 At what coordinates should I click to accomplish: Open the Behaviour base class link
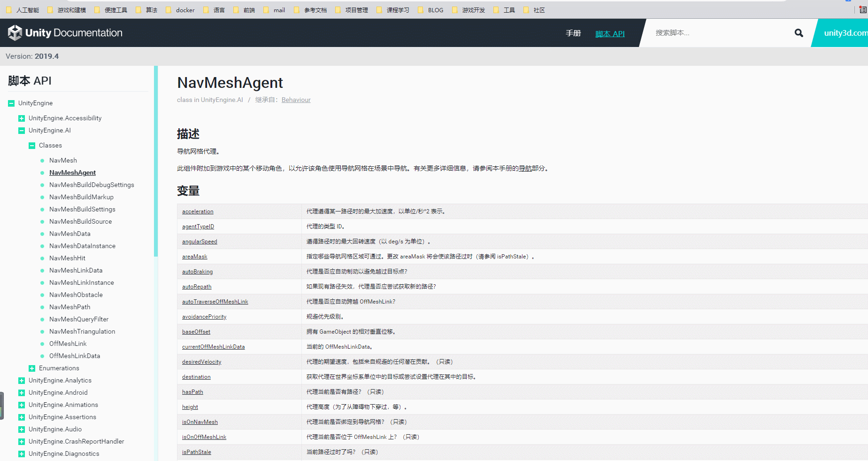point(296,100)
